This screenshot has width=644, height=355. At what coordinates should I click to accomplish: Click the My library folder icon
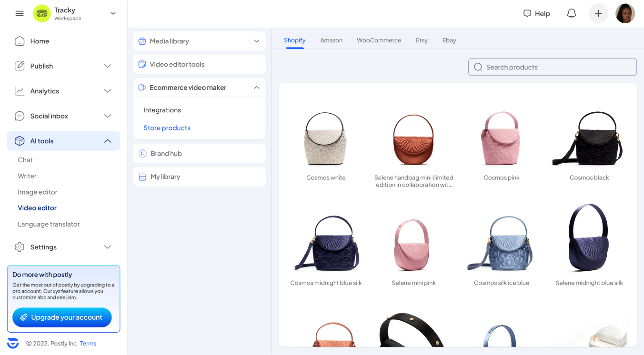point(142,177)
